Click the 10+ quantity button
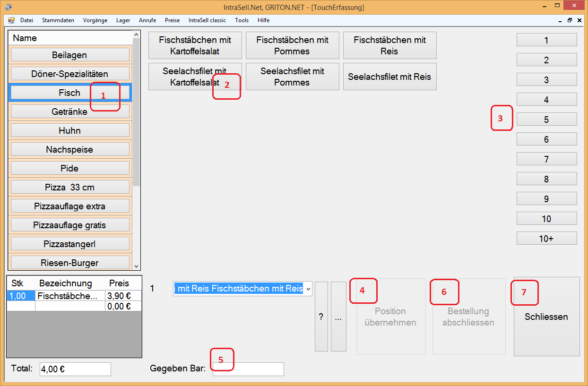 547,238
